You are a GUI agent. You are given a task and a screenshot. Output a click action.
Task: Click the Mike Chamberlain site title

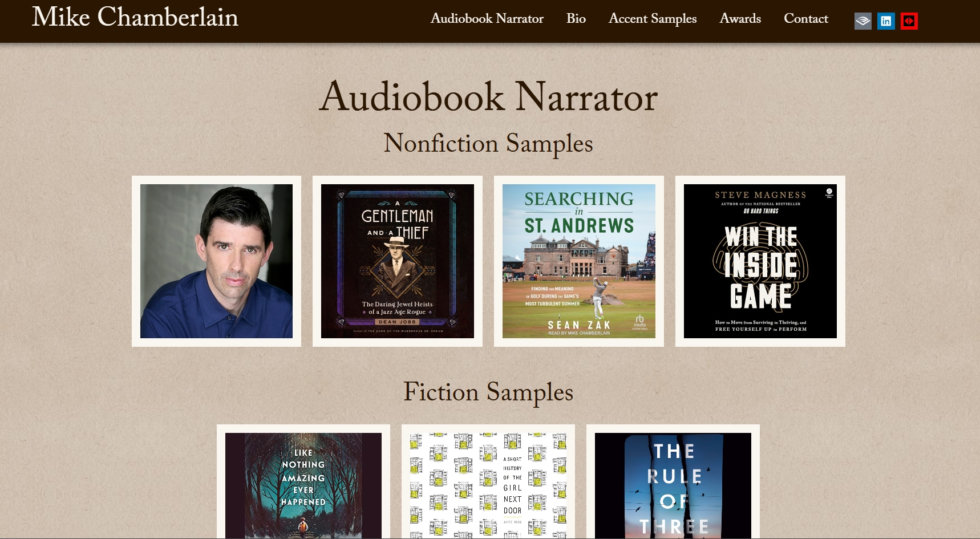point(135,17)
